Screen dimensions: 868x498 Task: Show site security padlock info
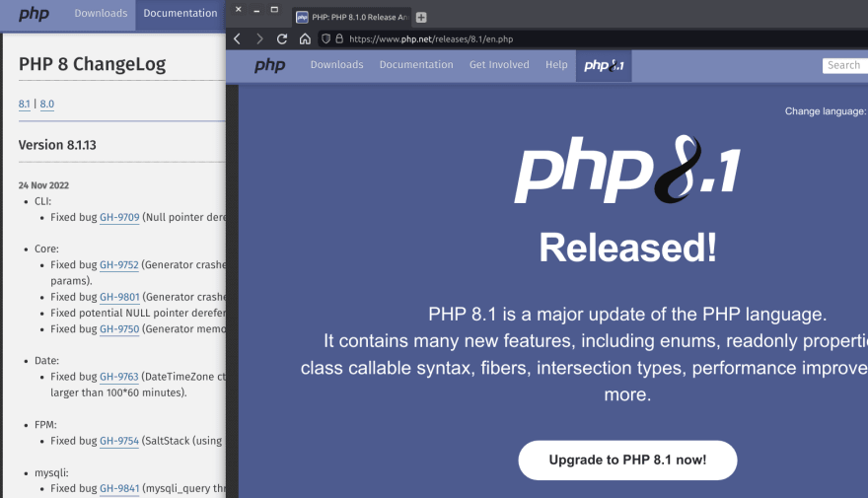[339, 38]
